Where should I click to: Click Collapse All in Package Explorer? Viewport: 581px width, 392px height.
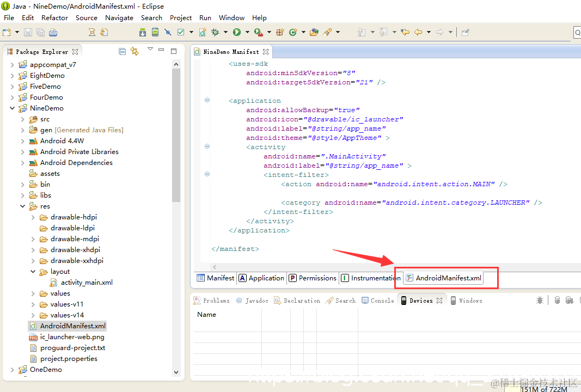[123, 52]
